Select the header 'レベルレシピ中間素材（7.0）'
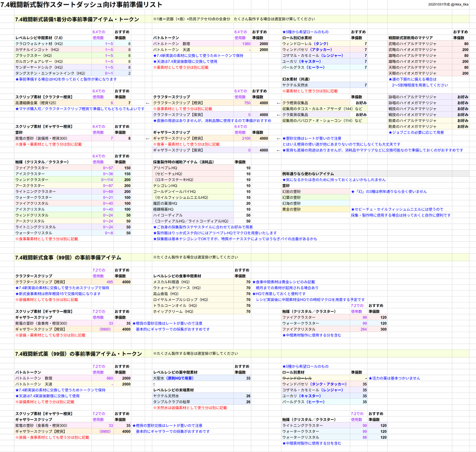 [x=39, y=38]
